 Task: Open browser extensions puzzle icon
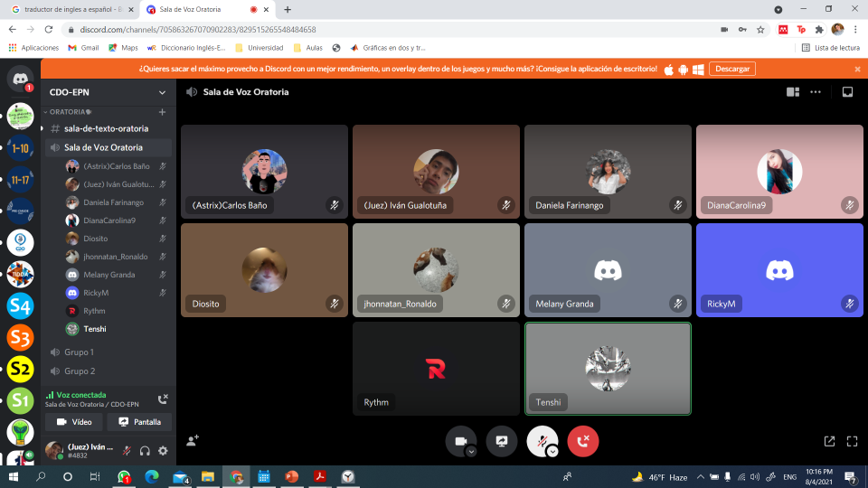(819, 29)
